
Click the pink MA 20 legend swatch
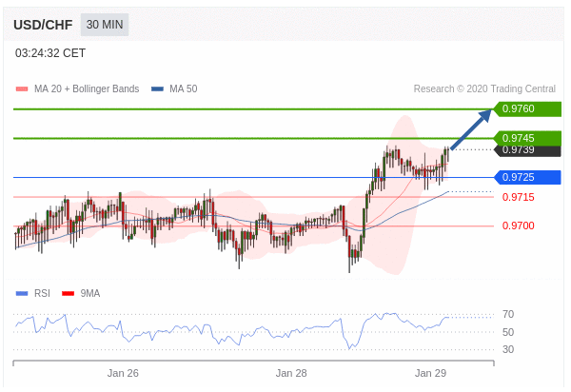(x=22, y=89)
